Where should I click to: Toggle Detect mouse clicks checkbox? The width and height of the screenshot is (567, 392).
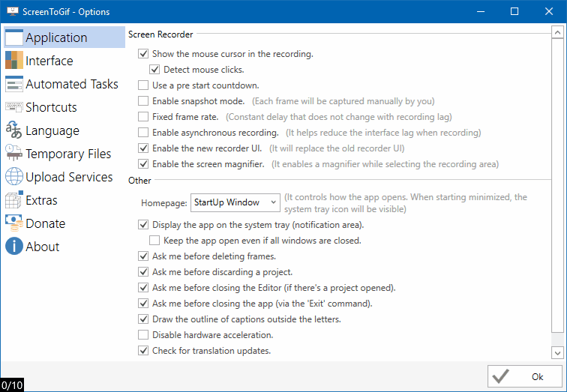click(154, 70)
